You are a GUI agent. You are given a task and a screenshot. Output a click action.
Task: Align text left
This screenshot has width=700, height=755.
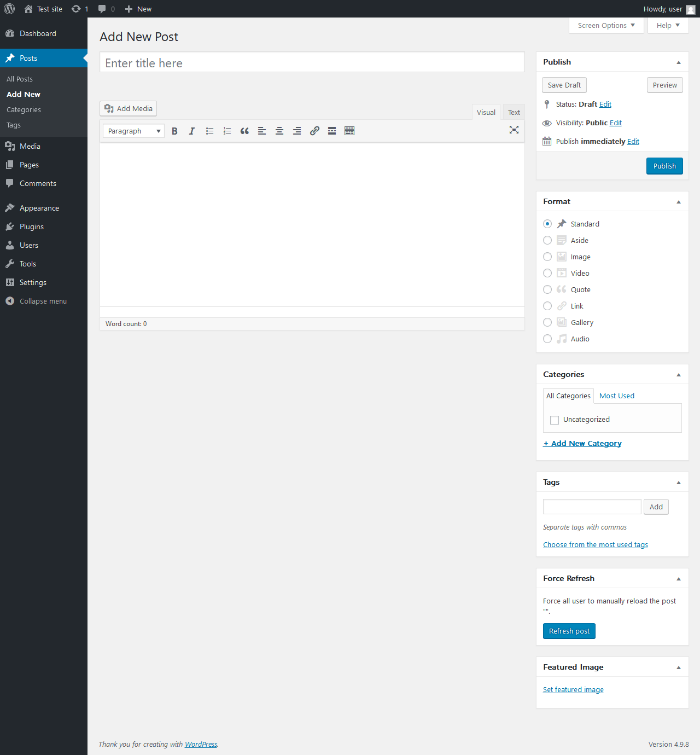[x=262, y=131]
